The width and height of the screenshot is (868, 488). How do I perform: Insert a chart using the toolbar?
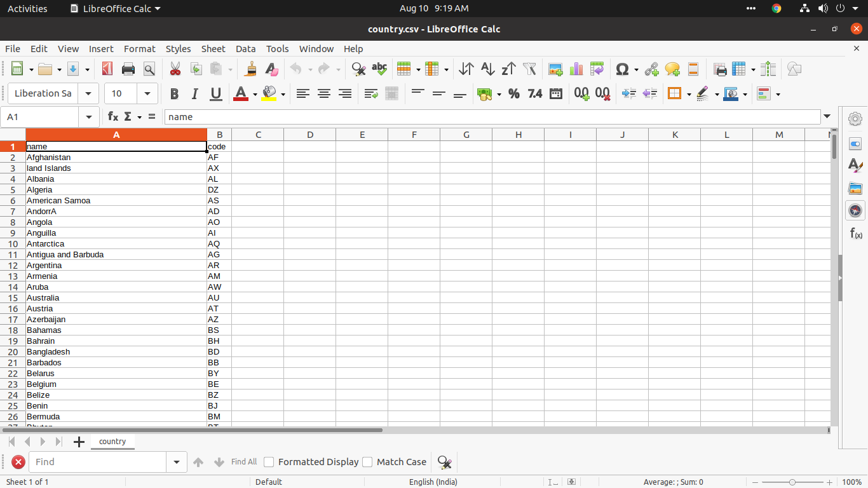click(x=576, y=69)
